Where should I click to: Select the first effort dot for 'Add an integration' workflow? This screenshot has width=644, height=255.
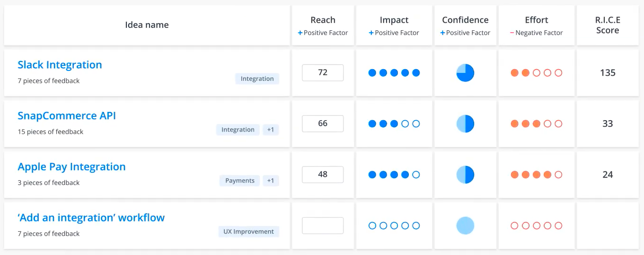515,226
